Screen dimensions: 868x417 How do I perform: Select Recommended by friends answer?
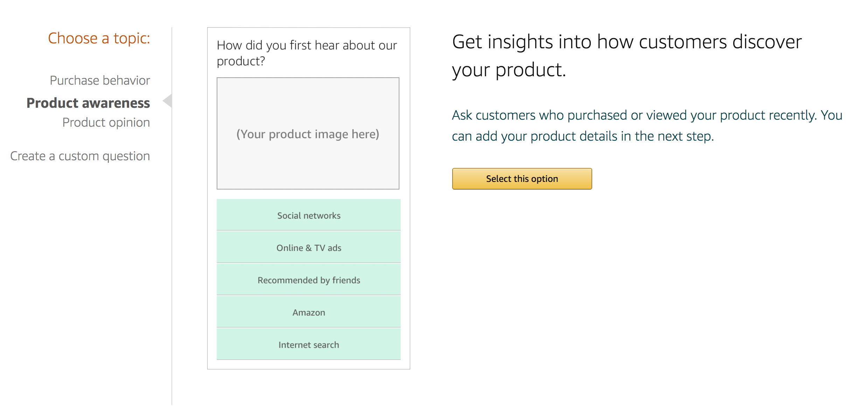tap(309, 280)
